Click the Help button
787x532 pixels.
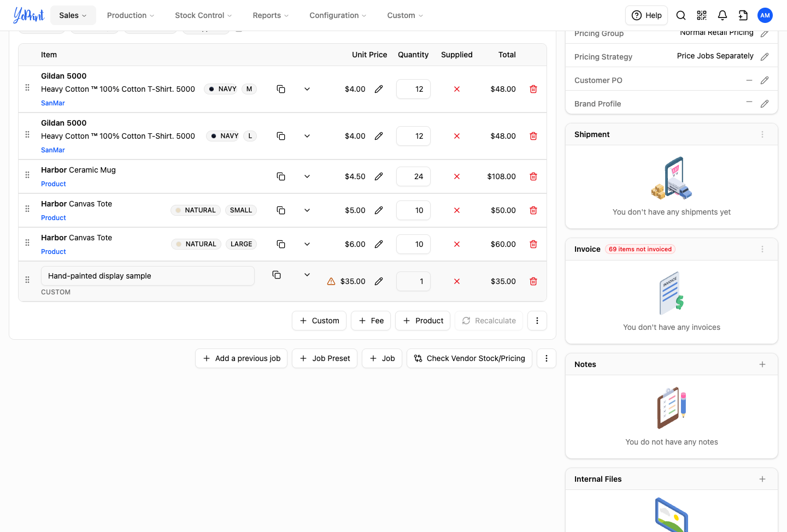coord(647,15)
